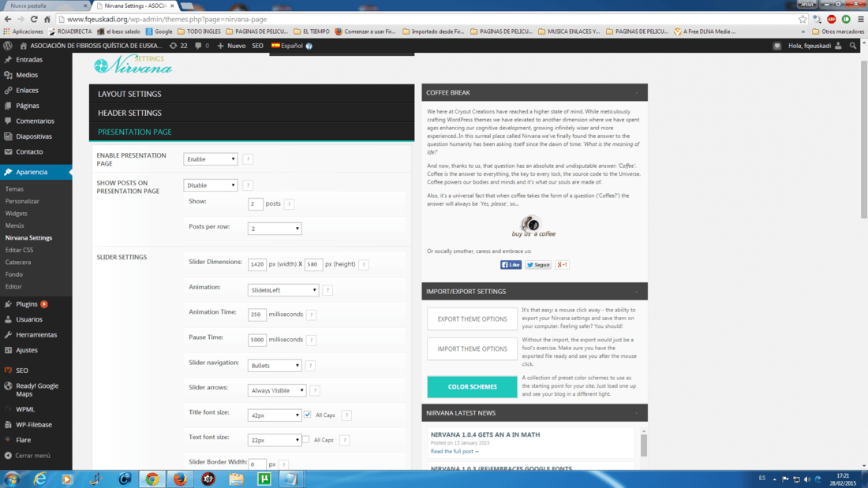Open Internet Explorer from taskbar
Screen dimensions: 868x488
pyautogui.click(x=40, y=479)
